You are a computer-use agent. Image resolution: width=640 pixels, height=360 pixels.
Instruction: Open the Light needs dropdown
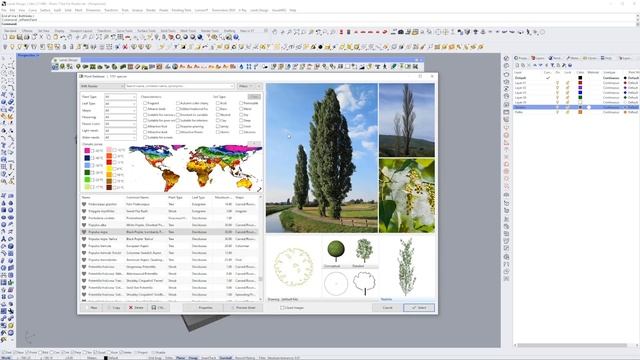(x=120, y=131)
